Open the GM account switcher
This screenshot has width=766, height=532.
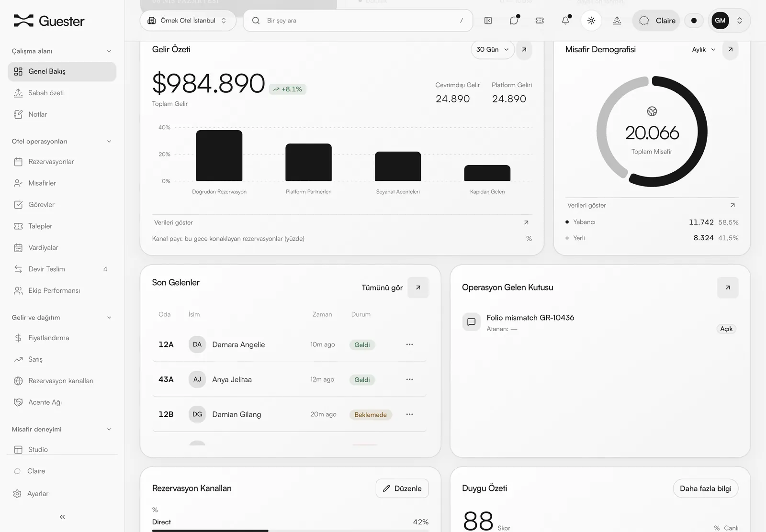coord(729,21)
